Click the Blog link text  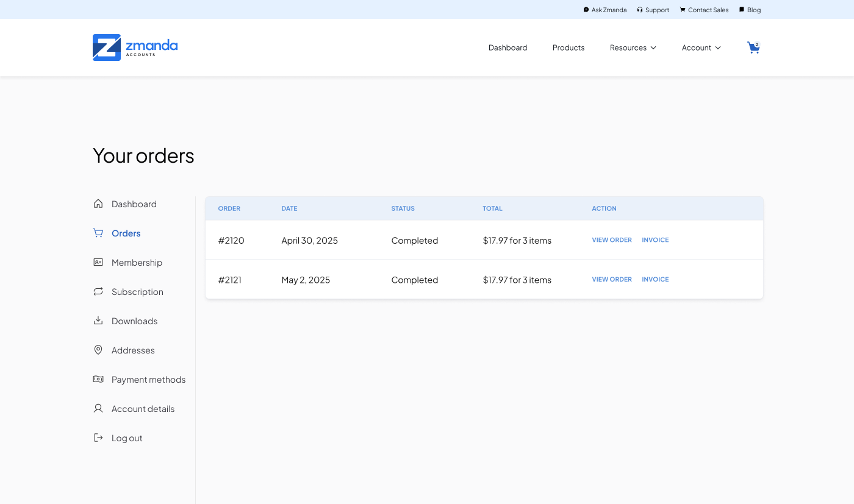tap(754, 10)
